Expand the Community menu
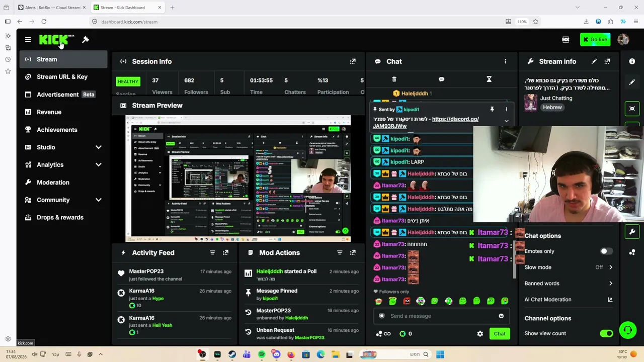644x362 pixels. tap(63, 200)
